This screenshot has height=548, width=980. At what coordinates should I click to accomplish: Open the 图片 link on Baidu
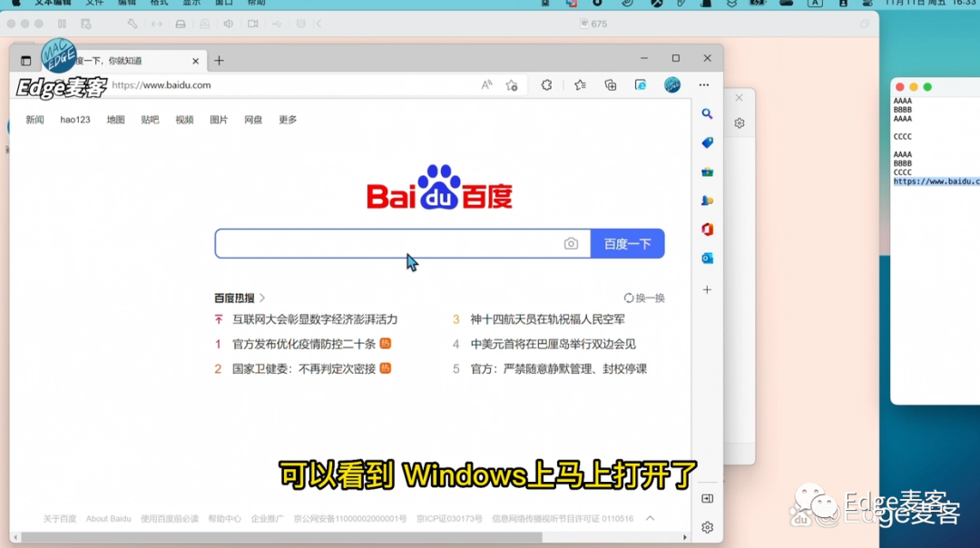219,120
